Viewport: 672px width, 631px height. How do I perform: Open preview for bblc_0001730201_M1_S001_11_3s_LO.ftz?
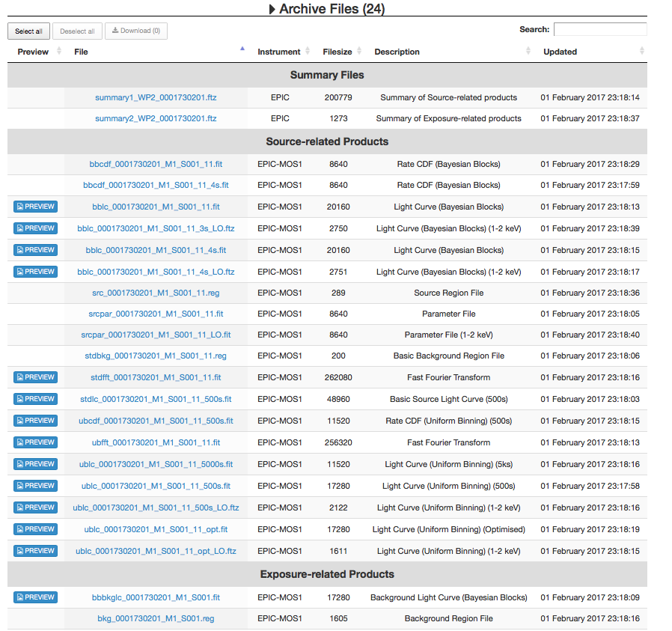click(35, 228)
